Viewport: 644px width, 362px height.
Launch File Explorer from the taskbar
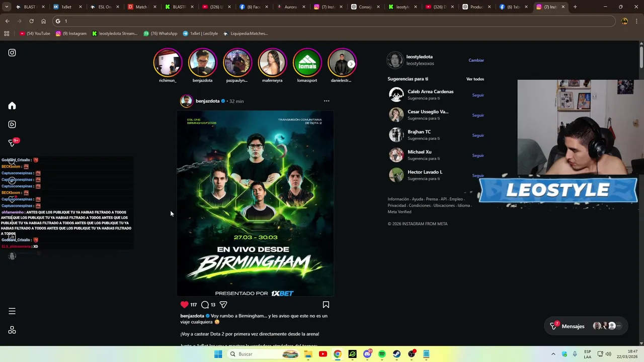pyautogui.click(x=308, y=354)
